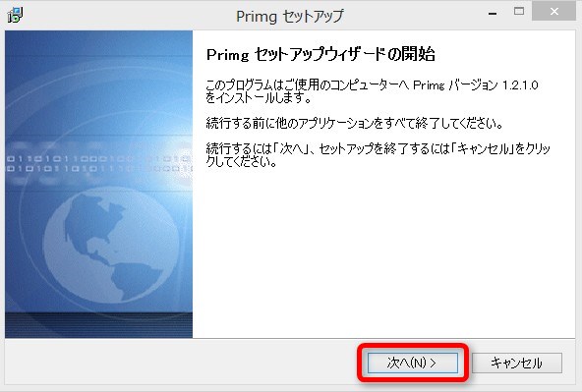Click the instruction text about 「次へ」 and 「キャンセル」
Screen dimensions: 582x392
click(378, 155)
